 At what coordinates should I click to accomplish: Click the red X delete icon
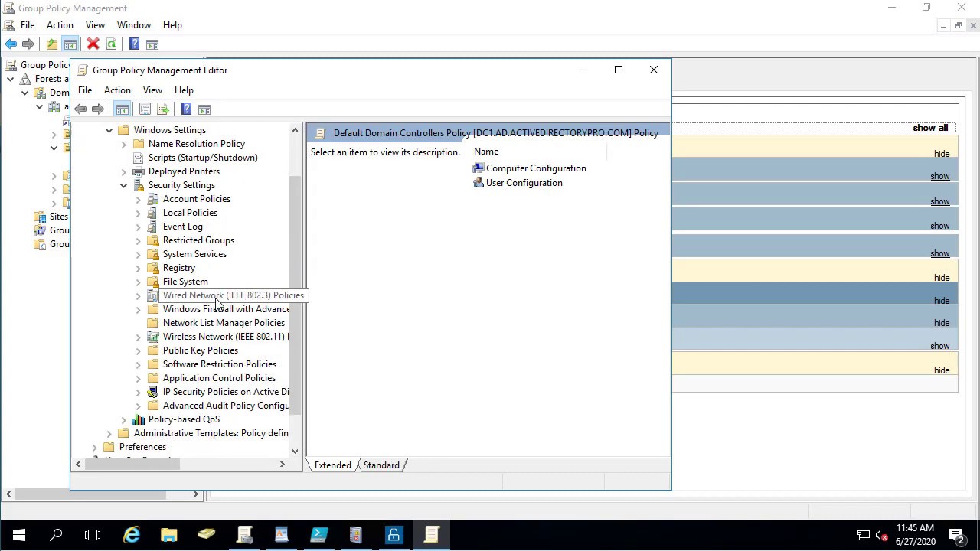[93, 44]
